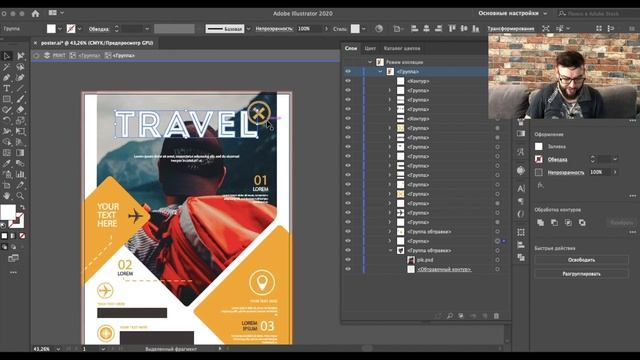Exit isolation mode back arrow
This screenshot has height=360, width=640.
click(x=36, y=56)
